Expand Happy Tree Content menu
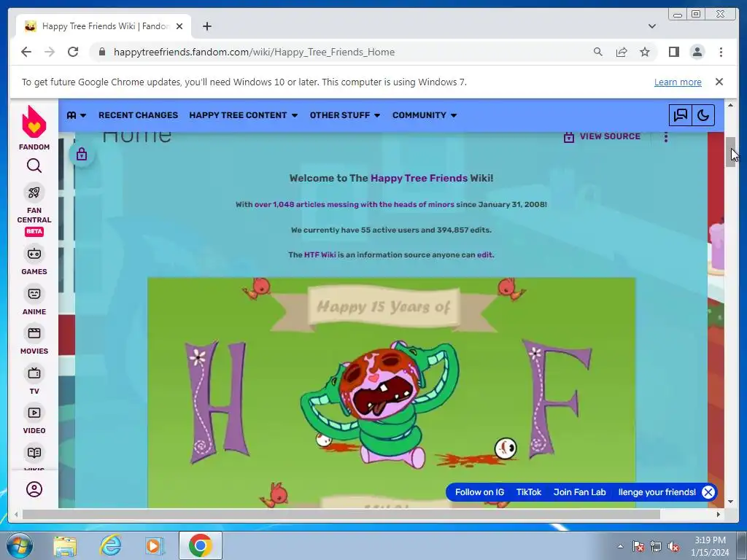The width and height of the screenshot is (747, 560). 243,115
